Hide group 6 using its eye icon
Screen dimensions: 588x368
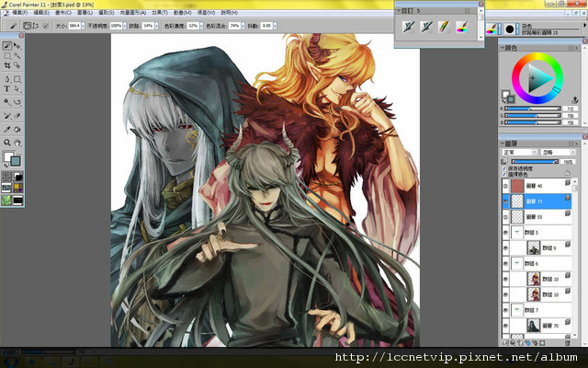[505, 264]
